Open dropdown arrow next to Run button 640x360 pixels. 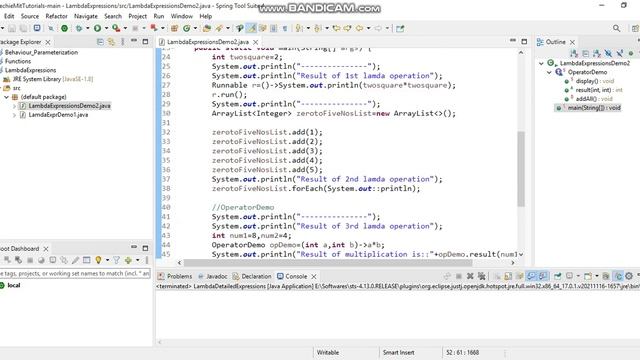point(106,28)
